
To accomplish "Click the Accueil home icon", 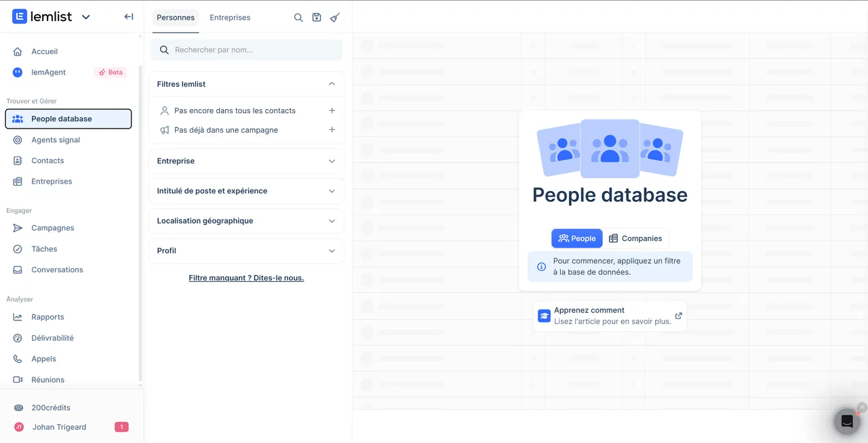I will [x=18, y=51].
